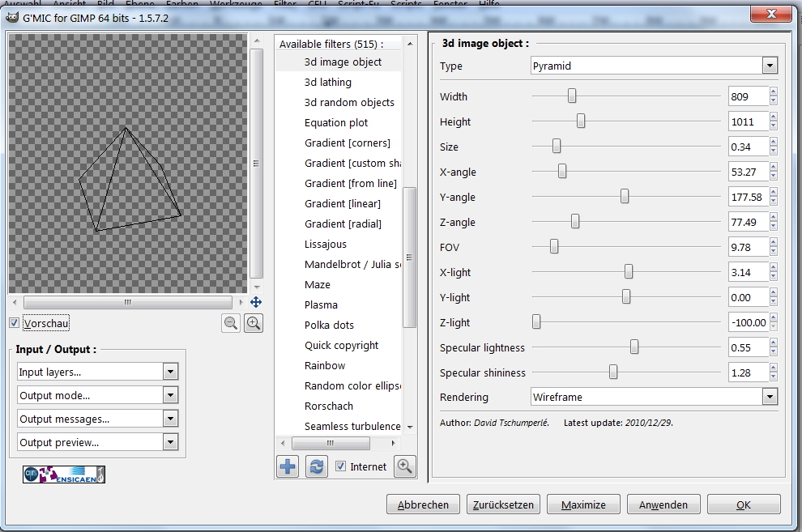
Task: Open the Werkzeuge menu in the GIMP window
Action: tap(236, 3)
